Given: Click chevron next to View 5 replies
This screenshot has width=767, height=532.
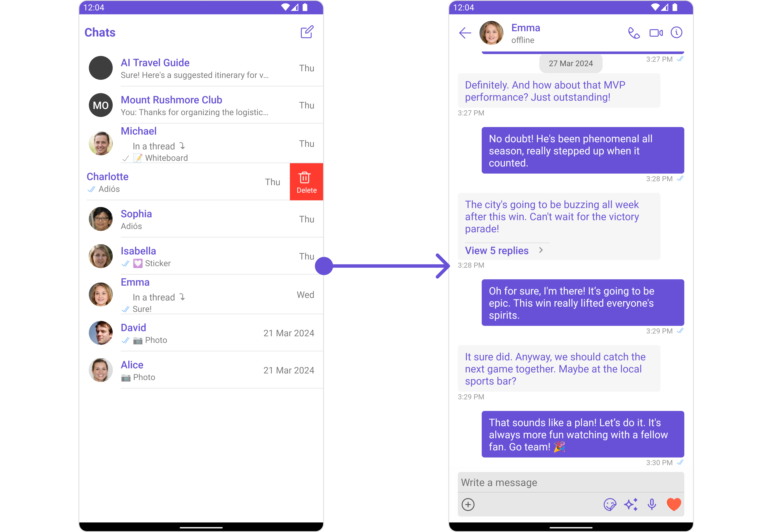Looking at the screenshot, I should coord(541,250).
